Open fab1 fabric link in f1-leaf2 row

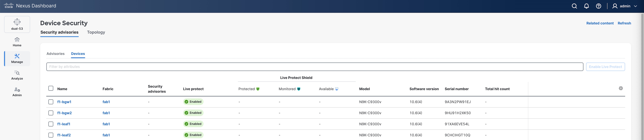[106, 135]
